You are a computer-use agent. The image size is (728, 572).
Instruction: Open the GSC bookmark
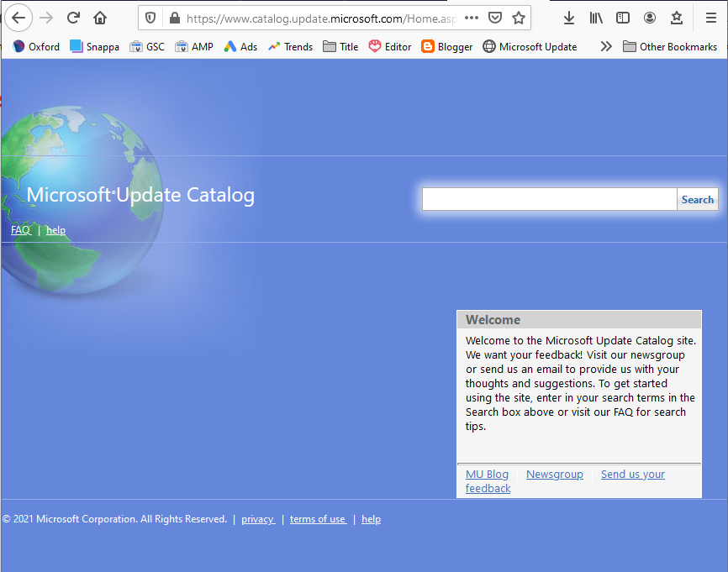point(147,47)
